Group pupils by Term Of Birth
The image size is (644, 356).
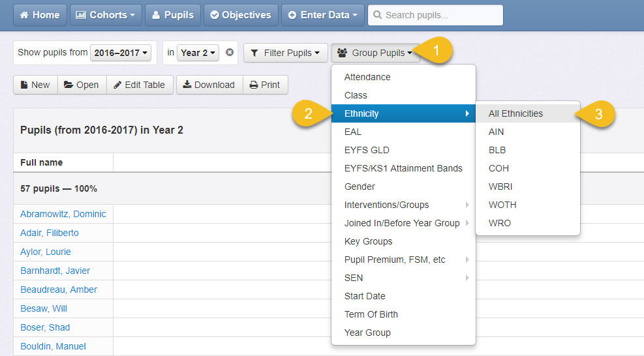[x=403, y=314]
